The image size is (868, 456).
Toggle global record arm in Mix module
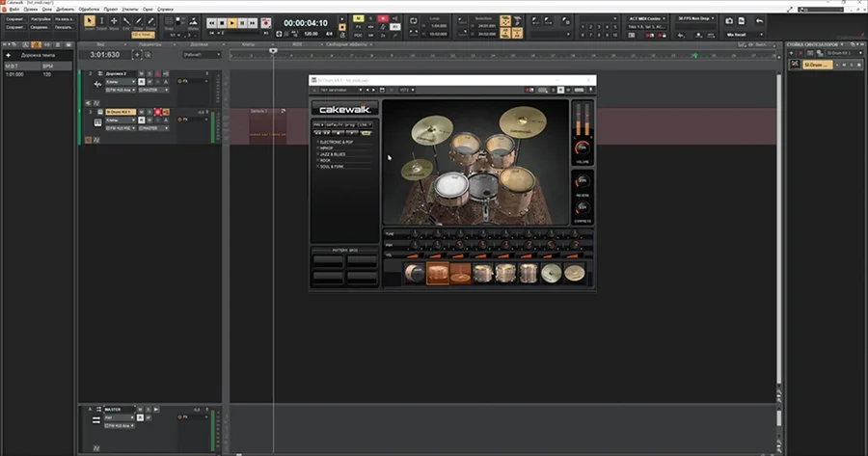point(383,19)
